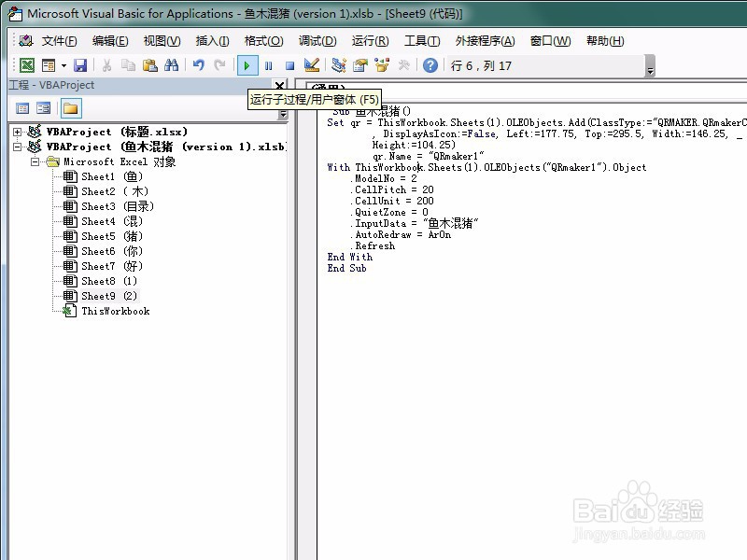Click the End With code line
This screenshot has width=747, height=560.
tap(350, 258)
